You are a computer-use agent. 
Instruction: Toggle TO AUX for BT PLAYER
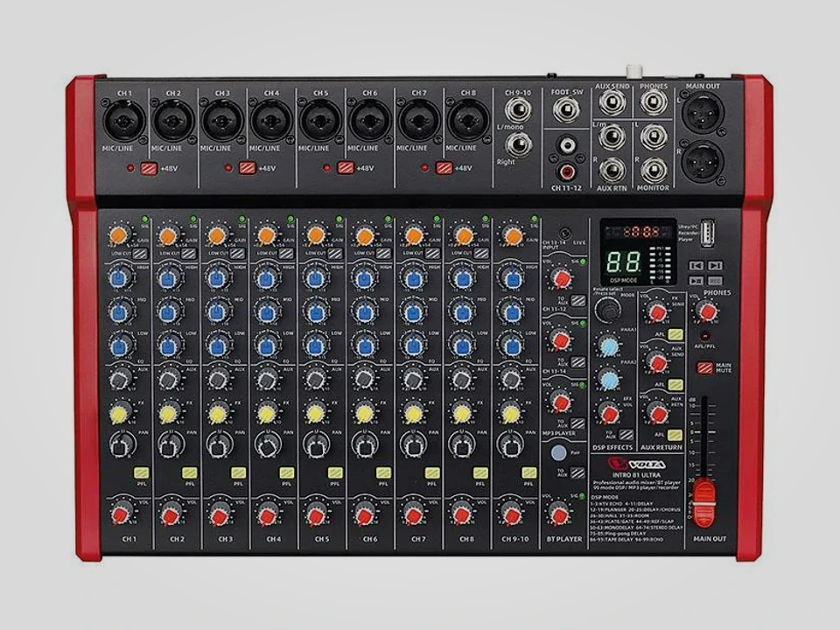[577, 472]
